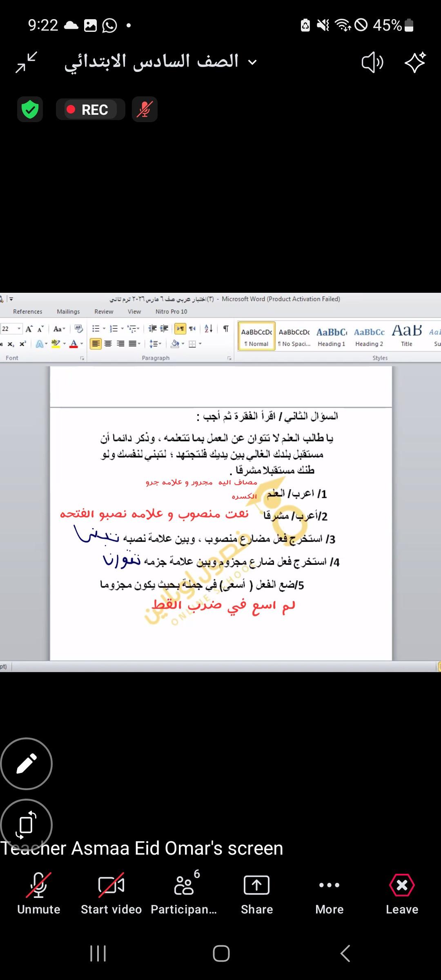Open the Mailings tab in Word
441x980 pixels.
(x=68, y=312)
